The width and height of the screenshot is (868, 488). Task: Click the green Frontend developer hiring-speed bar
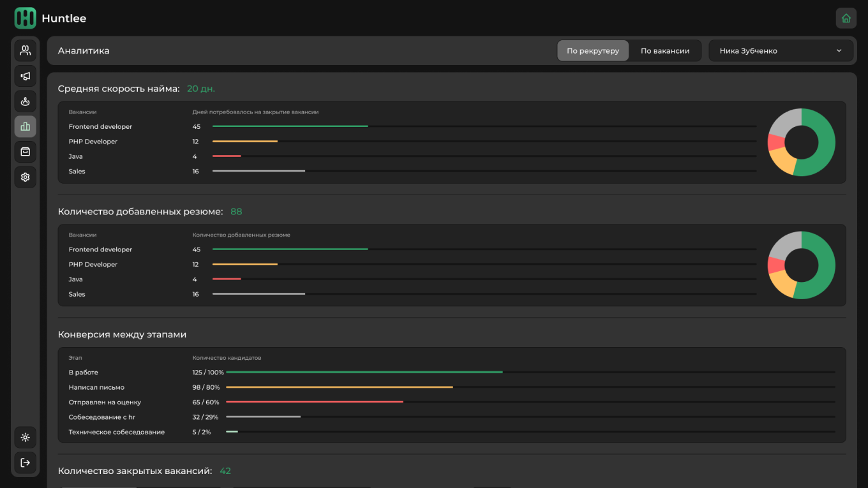pyautogui.click(x=290, y=126)
